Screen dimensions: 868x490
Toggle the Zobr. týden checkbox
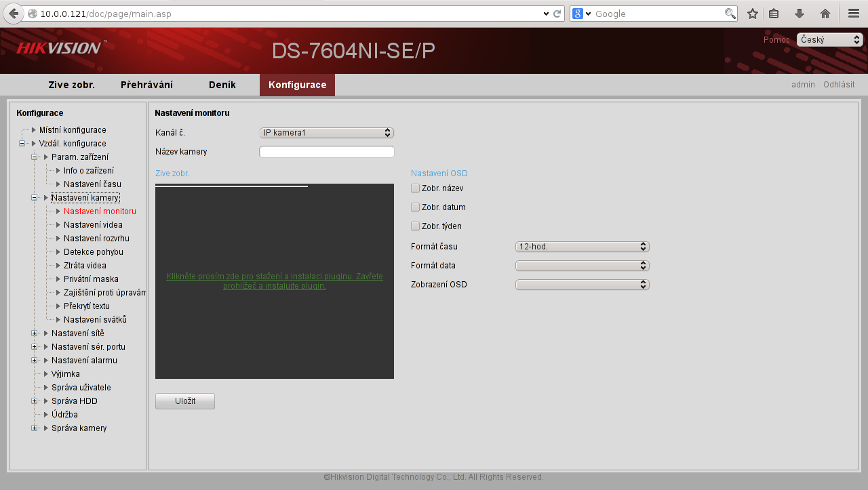(416, 226)
